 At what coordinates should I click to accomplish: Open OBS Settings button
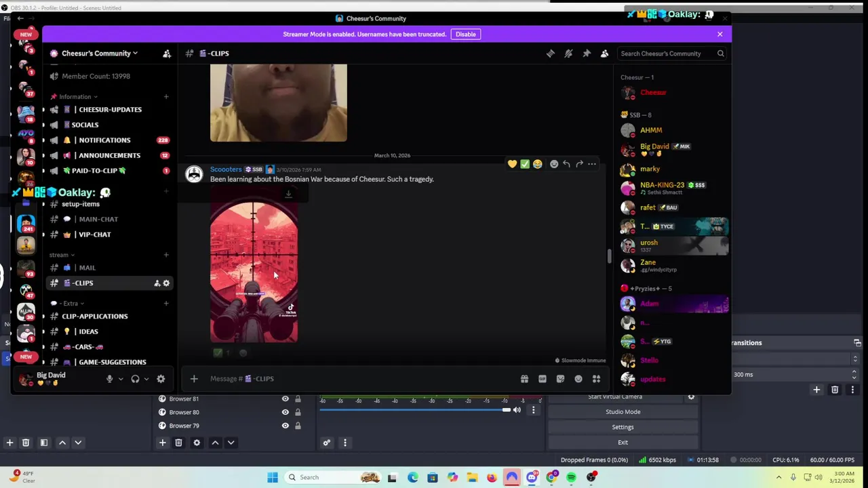pos(623,427)
